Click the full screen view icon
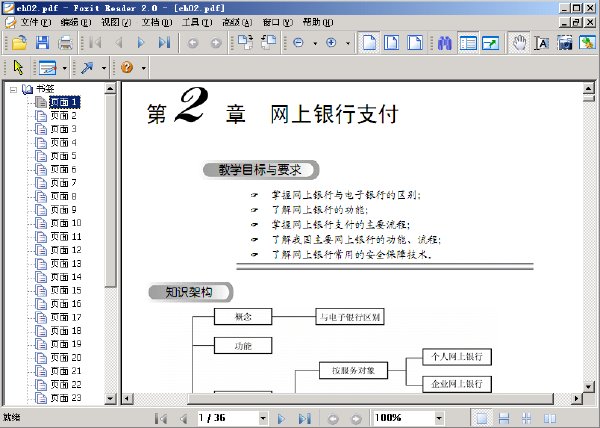 490,43
